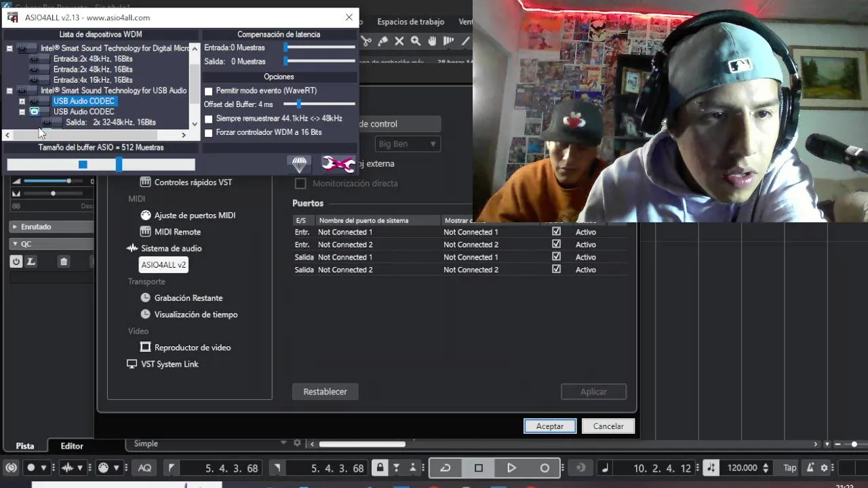Select the Split scissors tool
Viewport: 868px width, 488px height.
click(367, 41)
